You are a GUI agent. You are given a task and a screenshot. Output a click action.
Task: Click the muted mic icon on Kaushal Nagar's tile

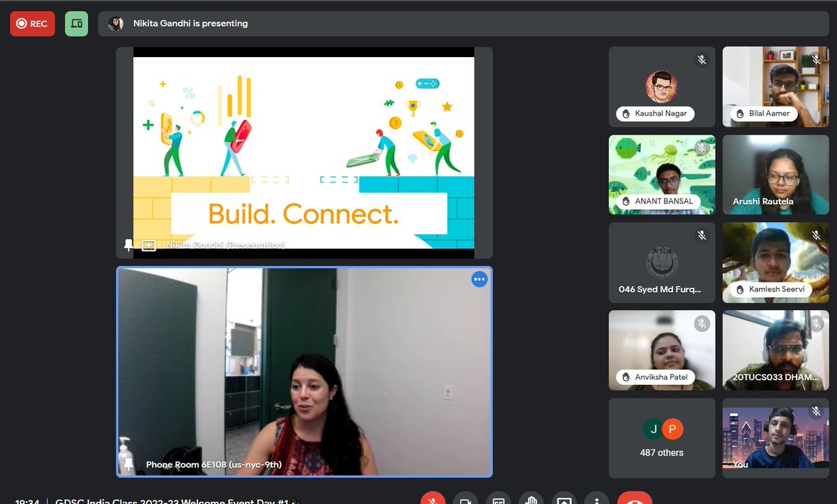(702, 60)
